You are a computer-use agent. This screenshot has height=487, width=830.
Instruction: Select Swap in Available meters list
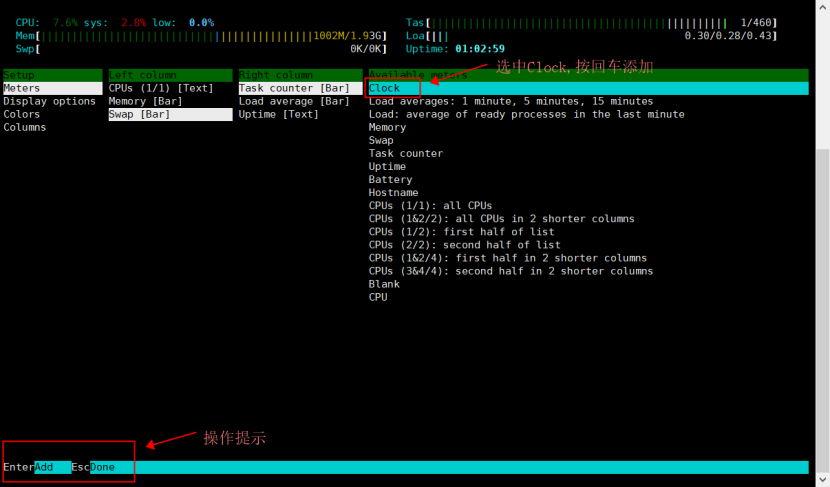point(381,140)
